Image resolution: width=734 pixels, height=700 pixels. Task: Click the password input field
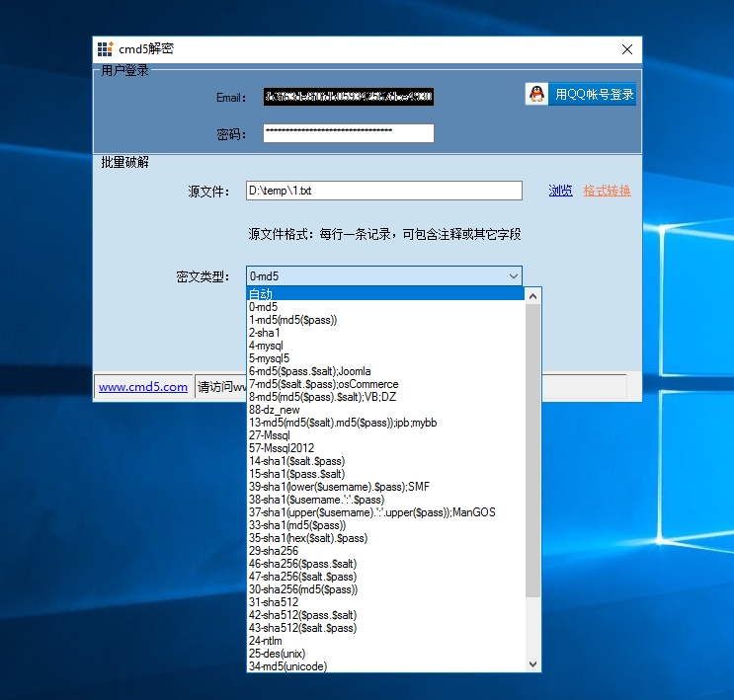[348, 133]
